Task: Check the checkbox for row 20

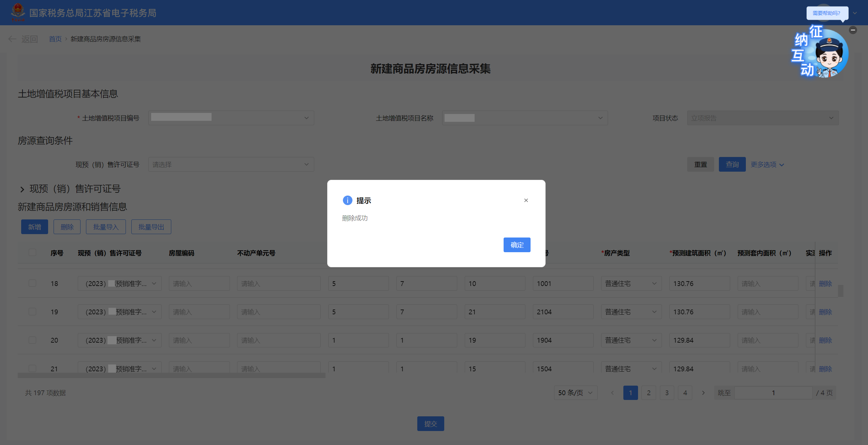Action: pos(32,340)
